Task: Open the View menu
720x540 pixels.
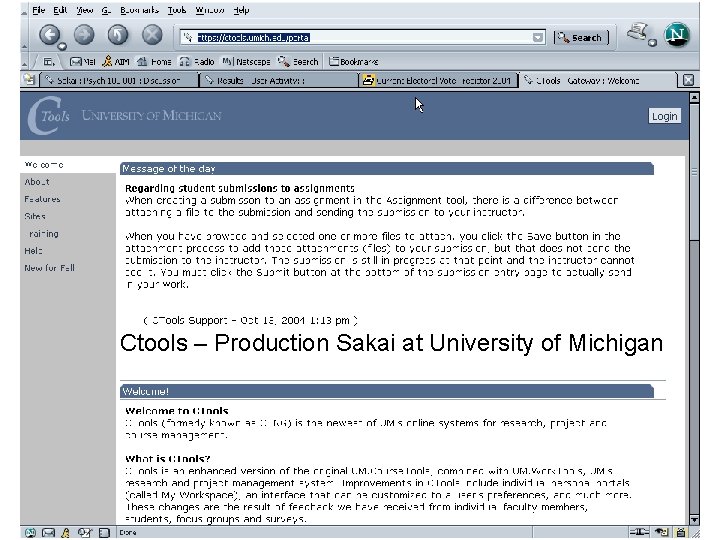Action: click(x=85, y=10)
